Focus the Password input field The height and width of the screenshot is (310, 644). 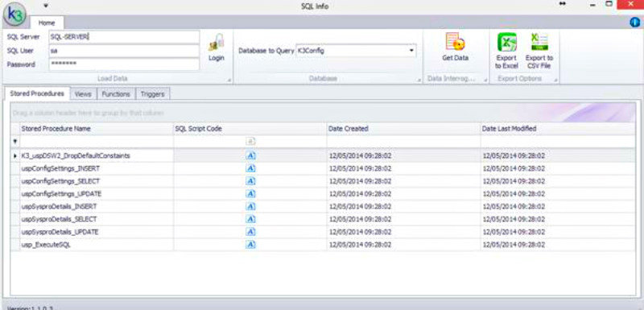[124, 64]
